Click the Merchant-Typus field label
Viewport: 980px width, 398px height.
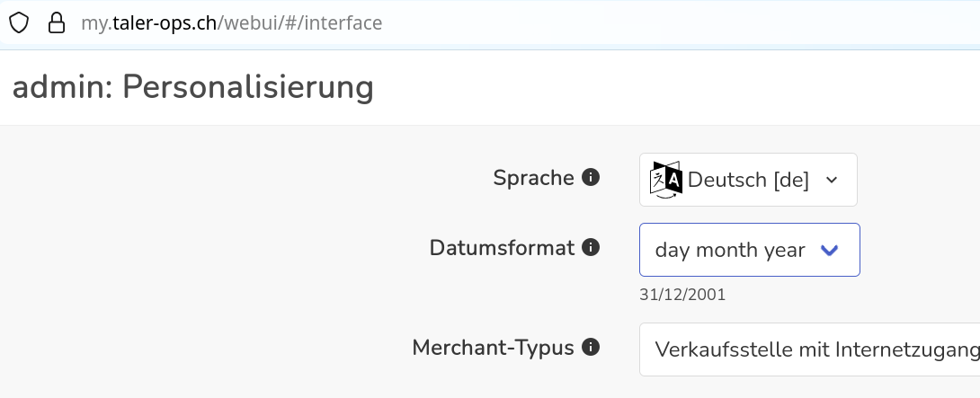tap(493, 348)
